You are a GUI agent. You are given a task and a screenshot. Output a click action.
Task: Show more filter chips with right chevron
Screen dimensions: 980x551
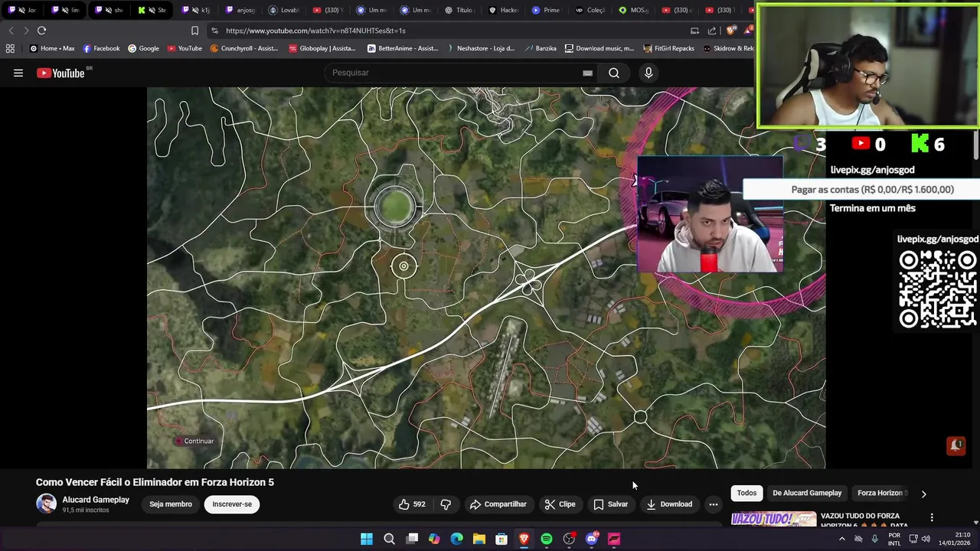point(923,494)
